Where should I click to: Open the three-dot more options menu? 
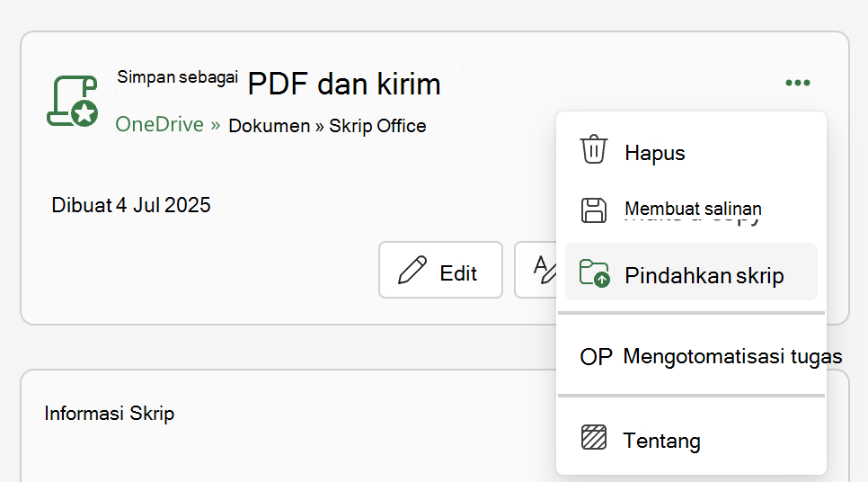[x=798, y=83]
